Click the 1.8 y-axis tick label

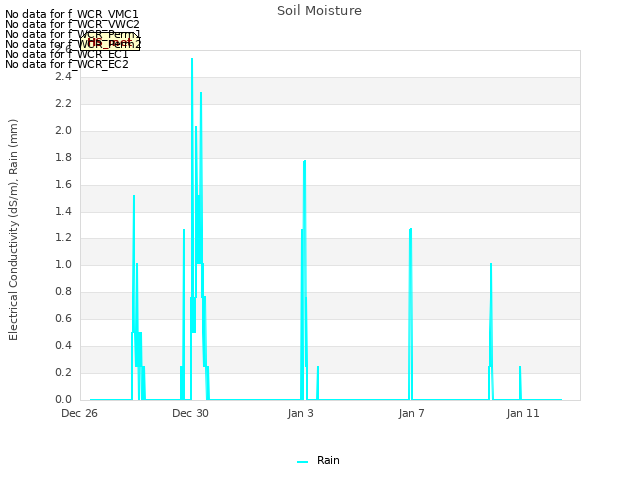point(63,158)
